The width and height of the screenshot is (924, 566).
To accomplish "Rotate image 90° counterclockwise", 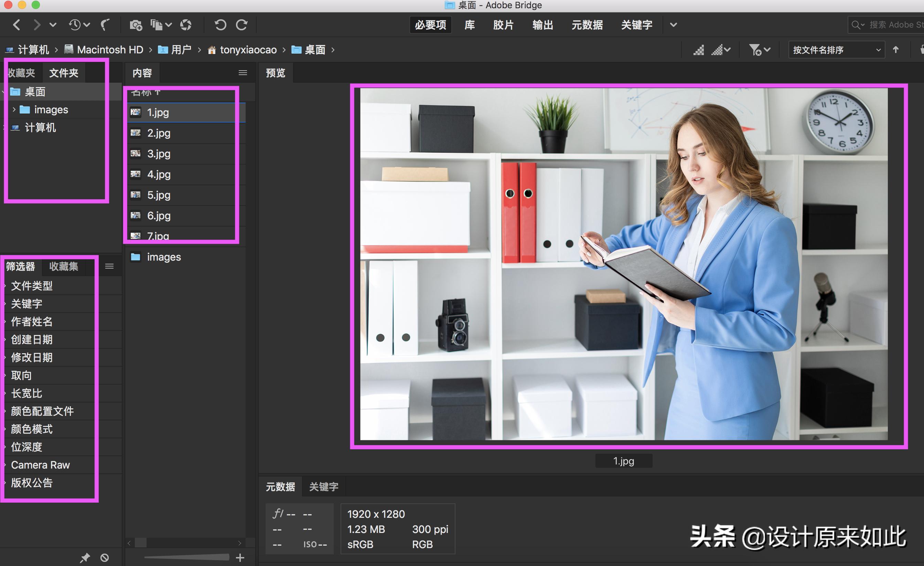I will click(x=221, y=25).
